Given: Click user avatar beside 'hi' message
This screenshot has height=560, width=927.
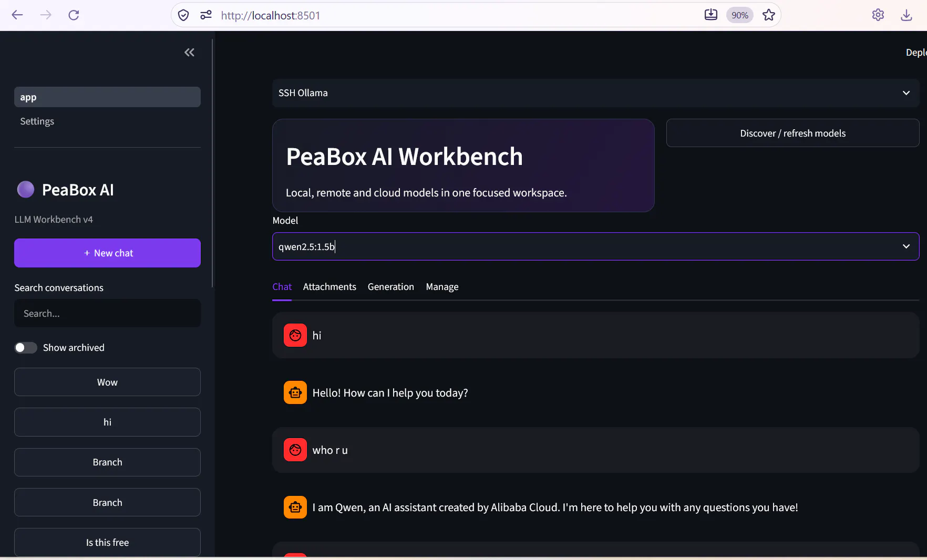Looking at the screenshot, I should click(295, 335).
